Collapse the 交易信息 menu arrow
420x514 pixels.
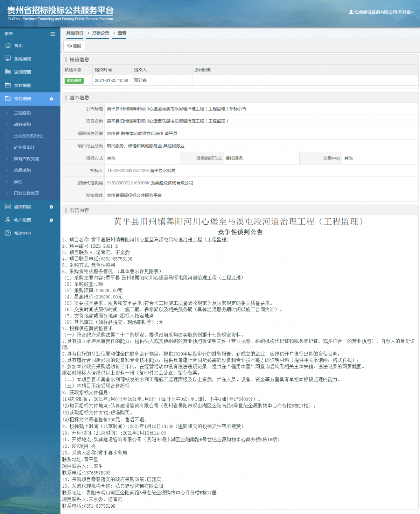click(x=51, y=99)
